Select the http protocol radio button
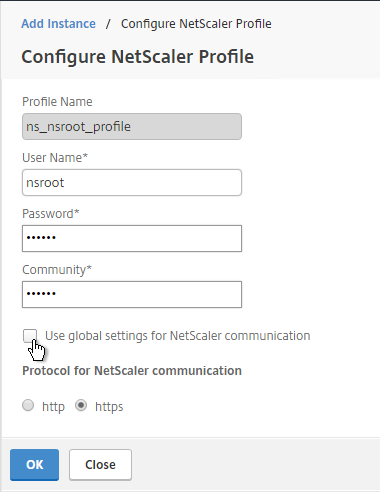 [28, 405]
